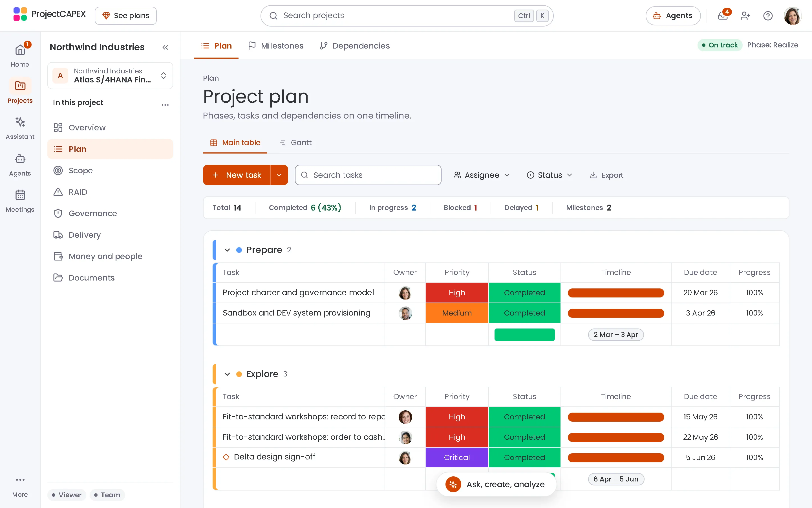The image size is (812, 508).
Task: Select Plan in project sidebar
Action: pos(110,149)
